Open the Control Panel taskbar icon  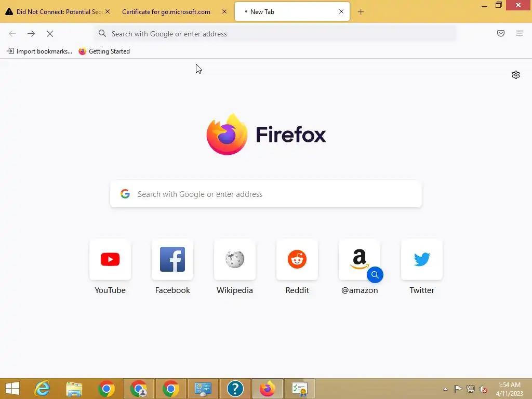pos(203,389)
